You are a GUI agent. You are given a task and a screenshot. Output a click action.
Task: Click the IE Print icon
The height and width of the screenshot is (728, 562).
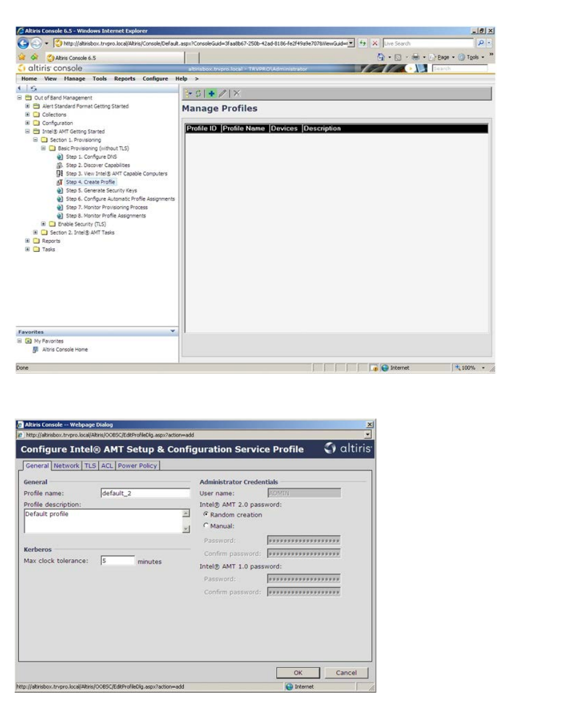coord(415,57)
